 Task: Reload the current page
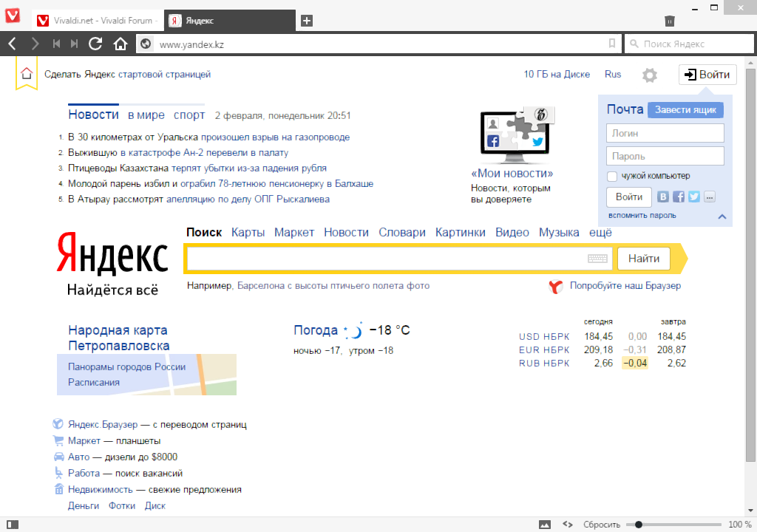[x=95, y=44]
